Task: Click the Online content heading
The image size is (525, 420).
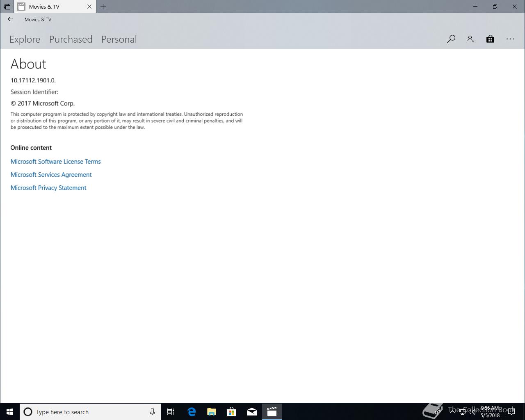Action: [x=31, y=148]
